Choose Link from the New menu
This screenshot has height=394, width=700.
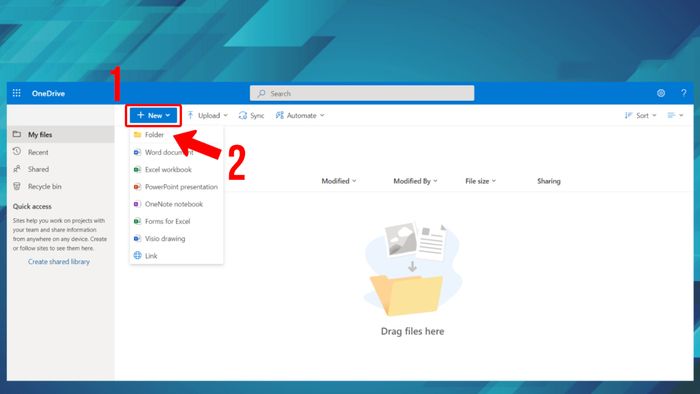pos(176,256)
